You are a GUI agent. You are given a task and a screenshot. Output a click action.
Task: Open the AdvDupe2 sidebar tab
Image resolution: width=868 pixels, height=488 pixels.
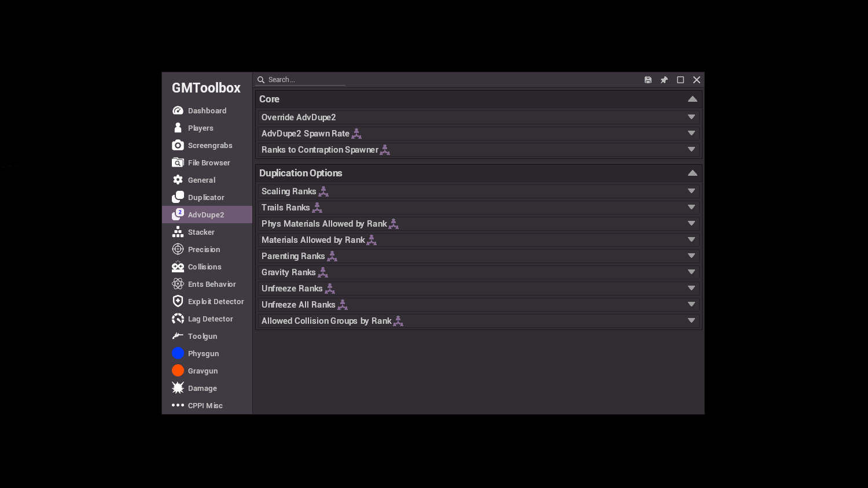207,215
